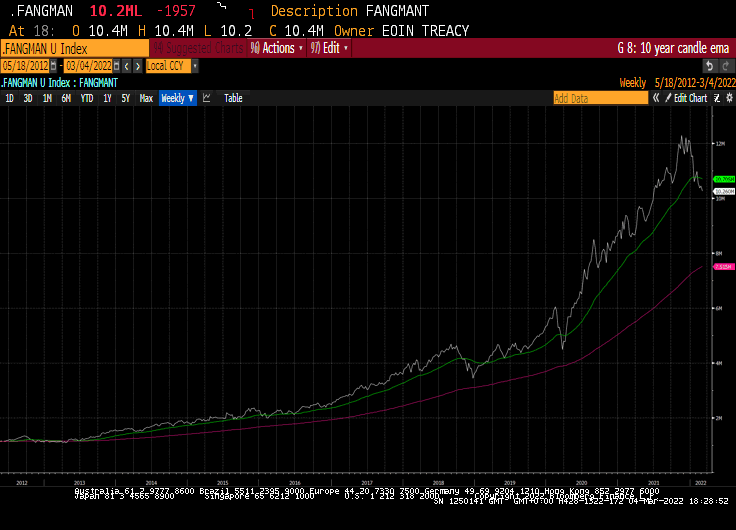Click the Weekly 5/18/2012-3/4/2022 range label
This screenshot has height=530, width=736.
click(x=677, y=83)
